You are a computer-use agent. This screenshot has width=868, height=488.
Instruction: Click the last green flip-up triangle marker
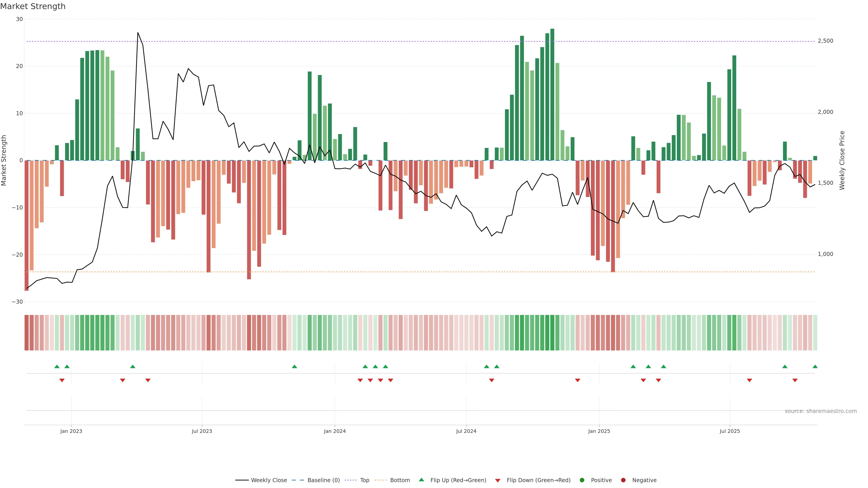coord(815,366)
